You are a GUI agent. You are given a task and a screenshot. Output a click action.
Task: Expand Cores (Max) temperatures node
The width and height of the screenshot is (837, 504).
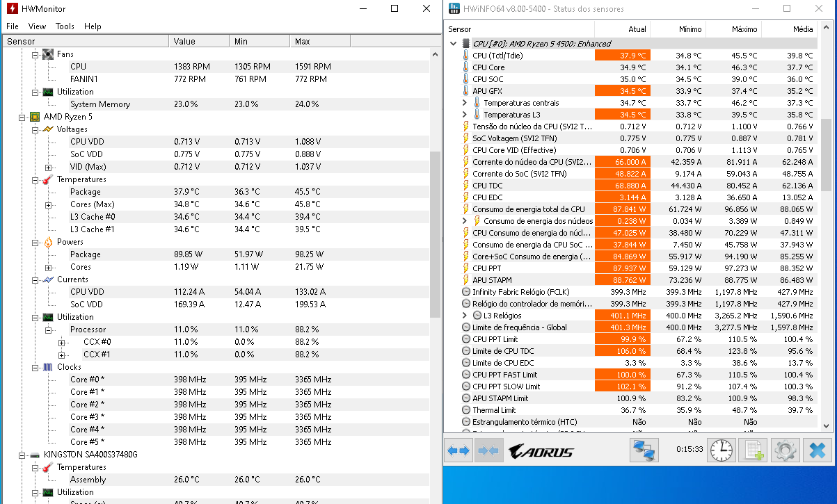point(48,205)
